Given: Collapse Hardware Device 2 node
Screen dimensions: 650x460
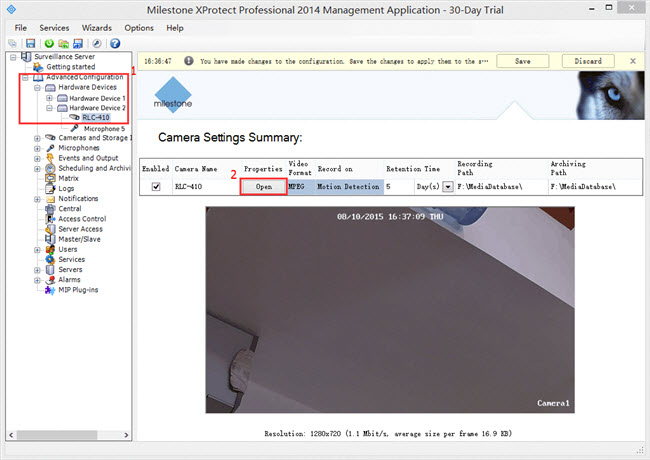Looking at the screenshot, I should tap(49, 108).
